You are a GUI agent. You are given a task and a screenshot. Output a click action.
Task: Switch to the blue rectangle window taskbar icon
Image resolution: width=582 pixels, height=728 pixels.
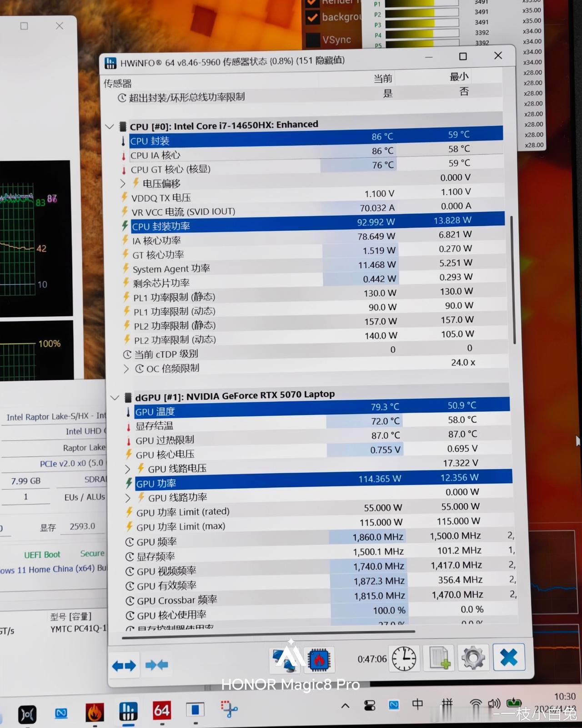tap(195, 710)
